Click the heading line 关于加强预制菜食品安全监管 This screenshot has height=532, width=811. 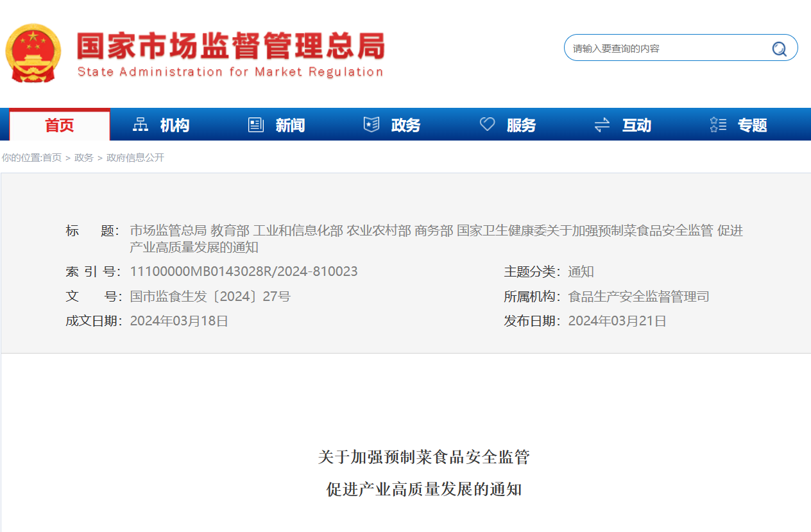[x=424, y=457]
